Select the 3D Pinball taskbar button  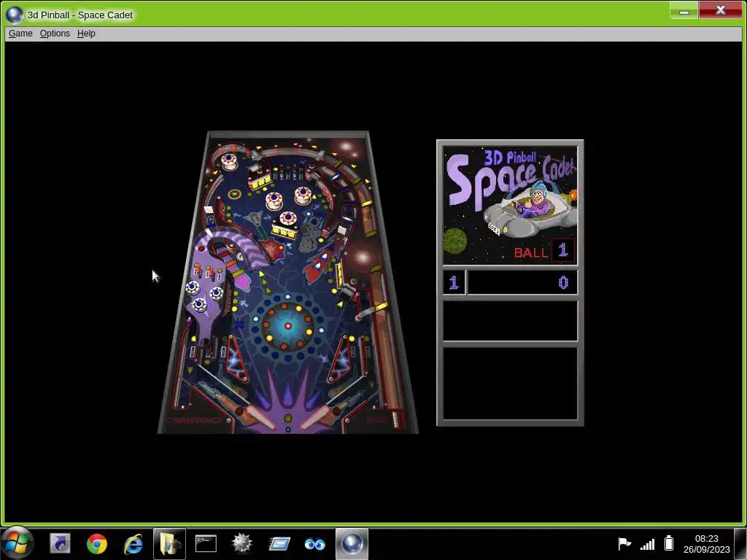(352, 543)
